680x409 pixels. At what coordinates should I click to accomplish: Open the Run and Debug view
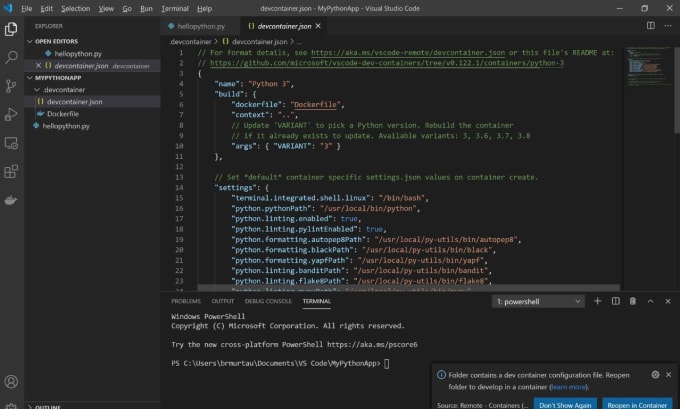11,115
